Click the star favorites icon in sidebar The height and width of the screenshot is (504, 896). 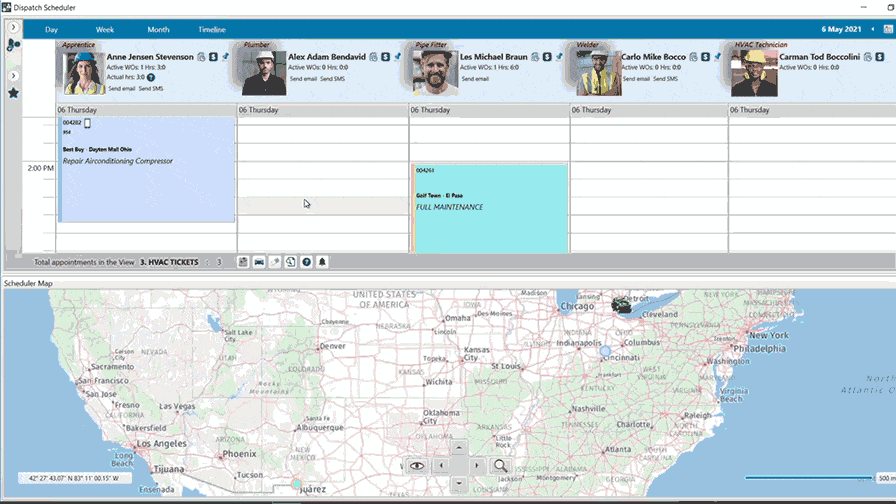13,93
